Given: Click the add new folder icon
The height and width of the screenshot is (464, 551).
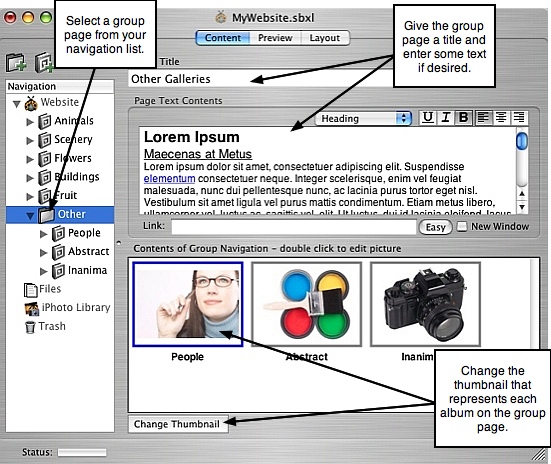Looking at the screenshot, I should [16, 62].
